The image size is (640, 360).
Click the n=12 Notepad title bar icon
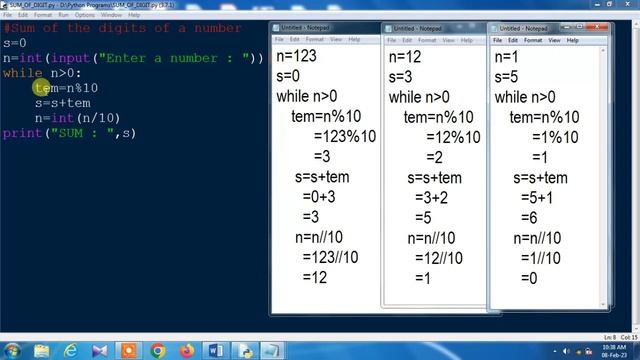point(388,29)
